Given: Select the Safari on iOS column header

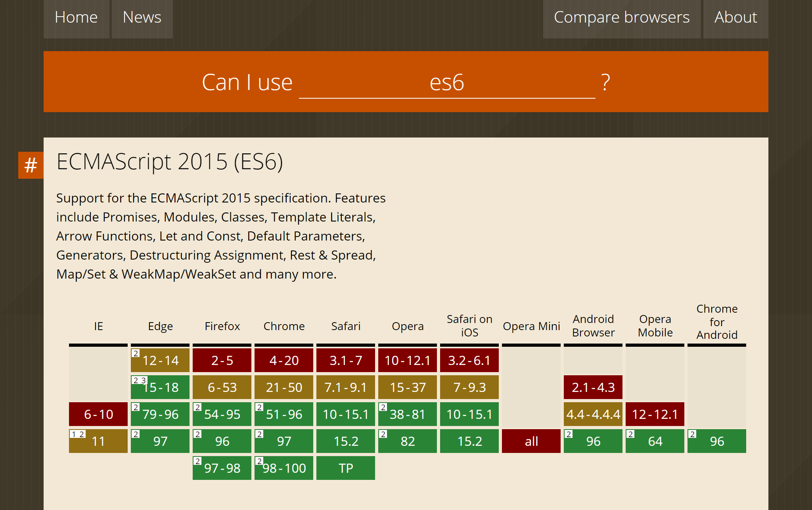Looking at the screenshot, I should tap(469, 326).
